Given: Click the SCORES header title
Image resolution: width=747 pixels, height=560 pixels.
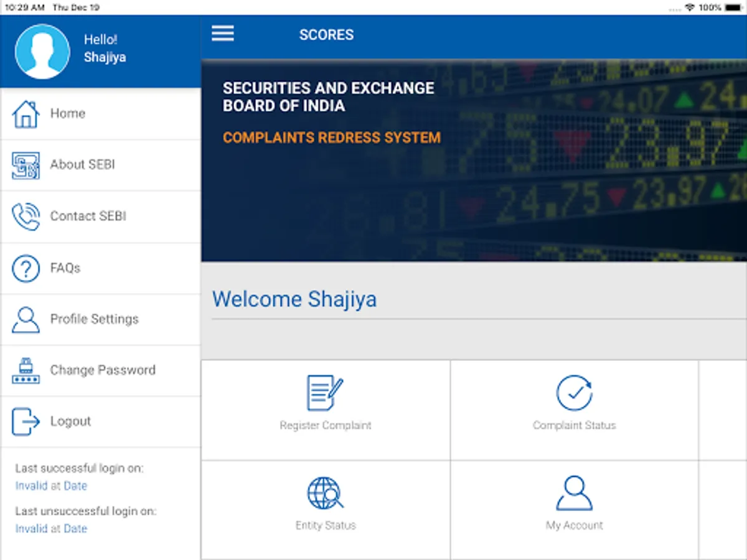Looking at the screenshot, I should 326,35.
